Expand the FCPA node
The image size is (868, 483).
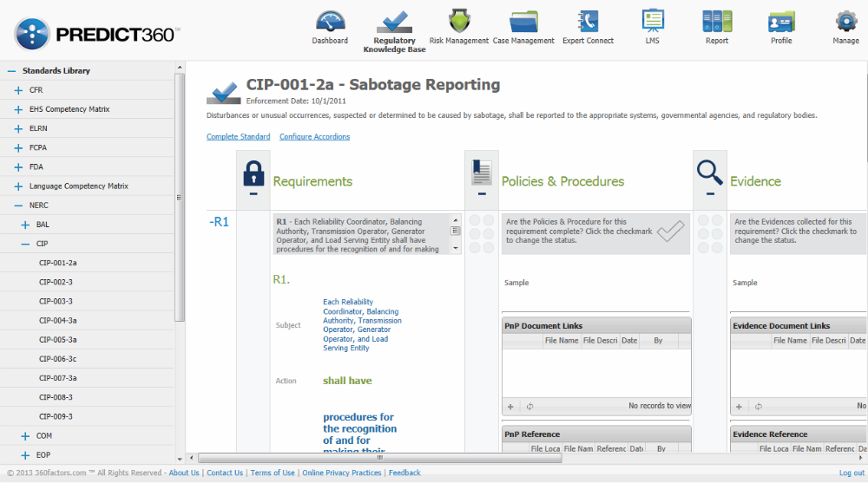(18, 147)
